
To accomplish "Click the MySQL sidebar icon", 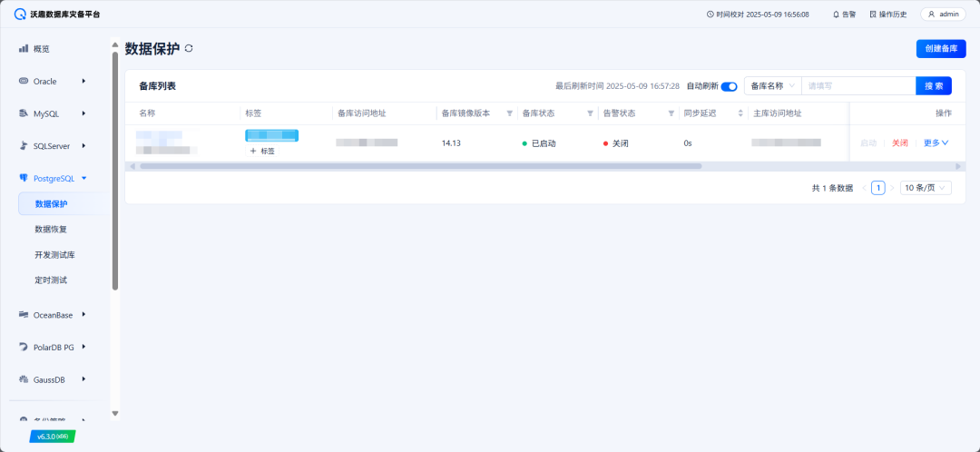I will pos(24,113).
